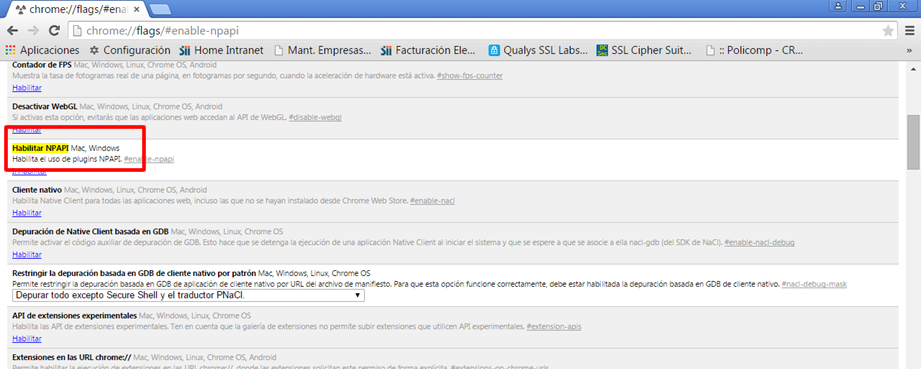The height and width of the screenshot is (369, 921).
Task: Open Configuración gear bookmark
Action: coord(129,50)
